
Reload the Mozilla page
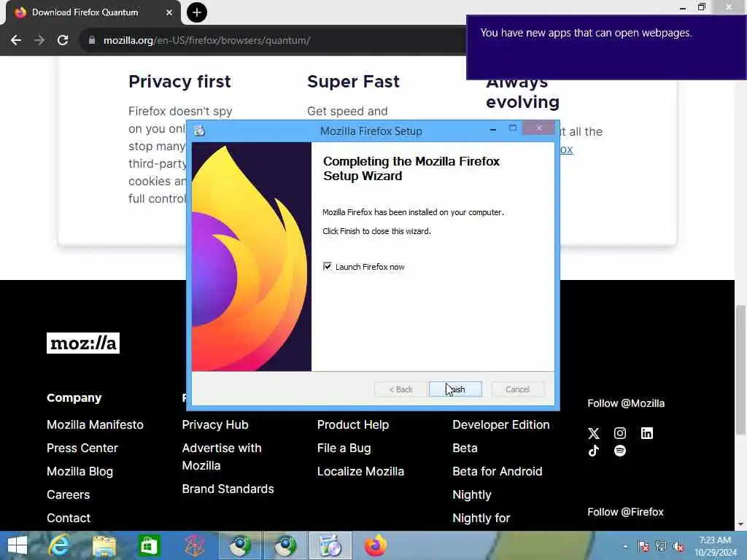pyautogui.click(x=63, y=41)
